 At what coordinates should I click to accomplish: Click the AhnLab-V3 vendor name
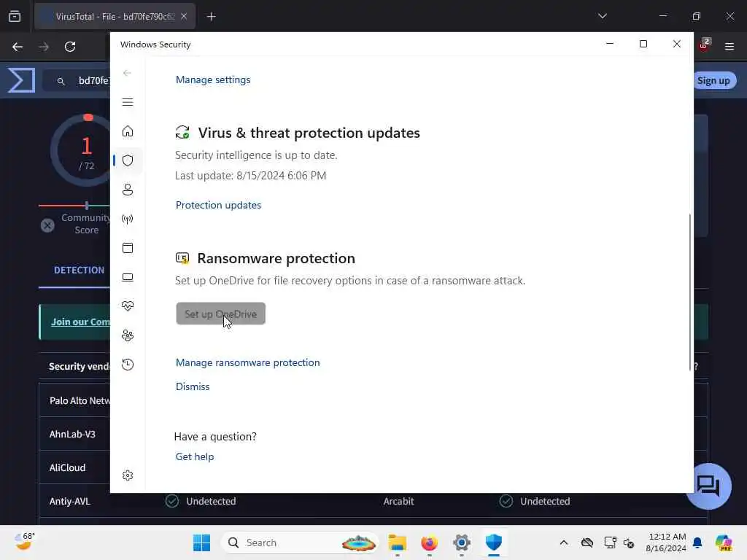[x=72, y=434]
